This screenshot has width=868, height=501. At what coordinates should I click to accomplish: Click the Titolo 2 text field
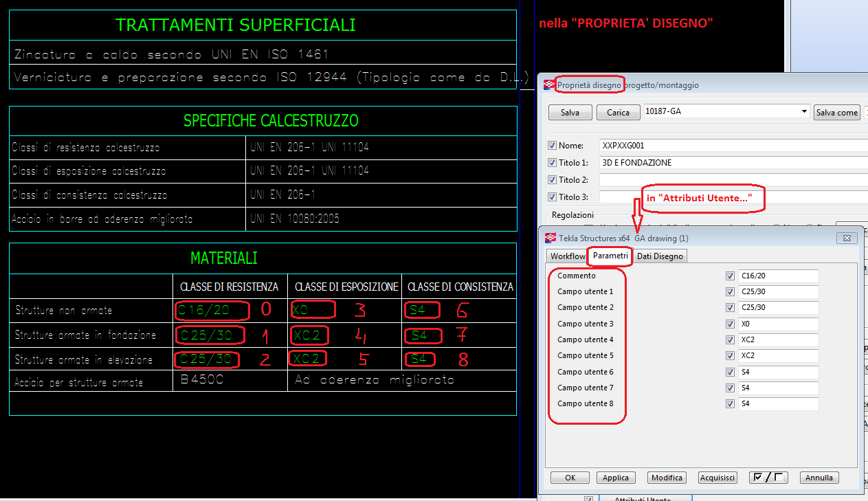(x=733, y=180)
